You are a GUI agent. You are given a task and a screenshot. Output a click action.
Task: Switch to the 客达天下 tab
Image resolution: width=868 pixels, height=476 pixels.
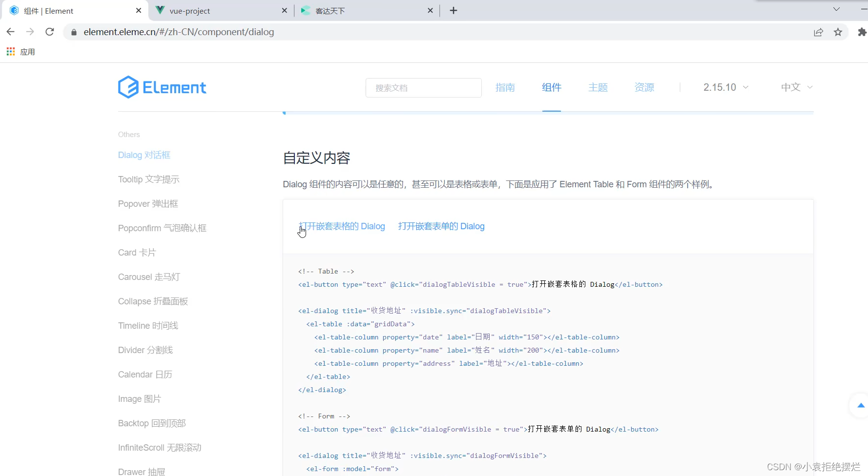(x=367, y=10)
